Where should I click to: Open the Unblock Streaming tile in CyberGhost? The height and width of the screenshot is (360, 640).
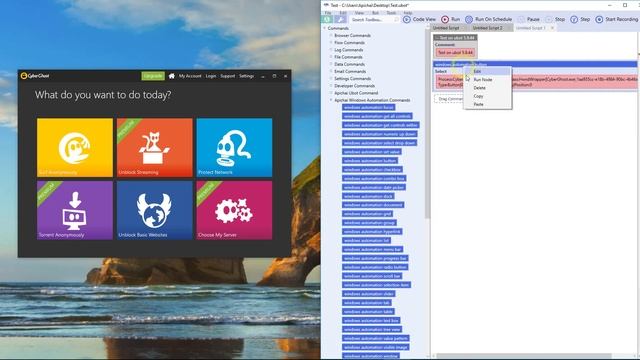tap(154, 148)
